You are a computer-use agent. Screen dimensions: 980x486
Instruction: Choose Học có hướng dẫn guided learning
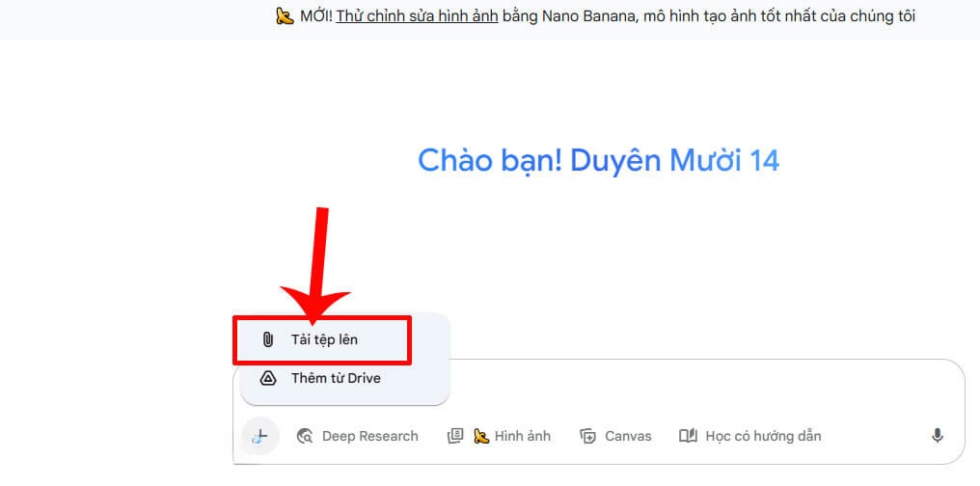(750, 436)
